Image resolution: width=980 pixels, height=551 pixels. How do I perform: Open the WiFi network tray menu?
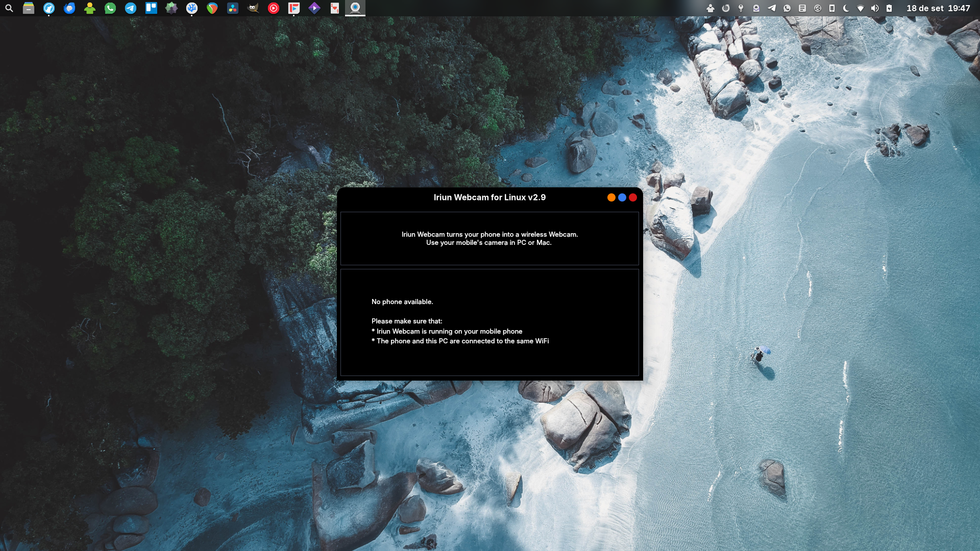pos(861,8)
